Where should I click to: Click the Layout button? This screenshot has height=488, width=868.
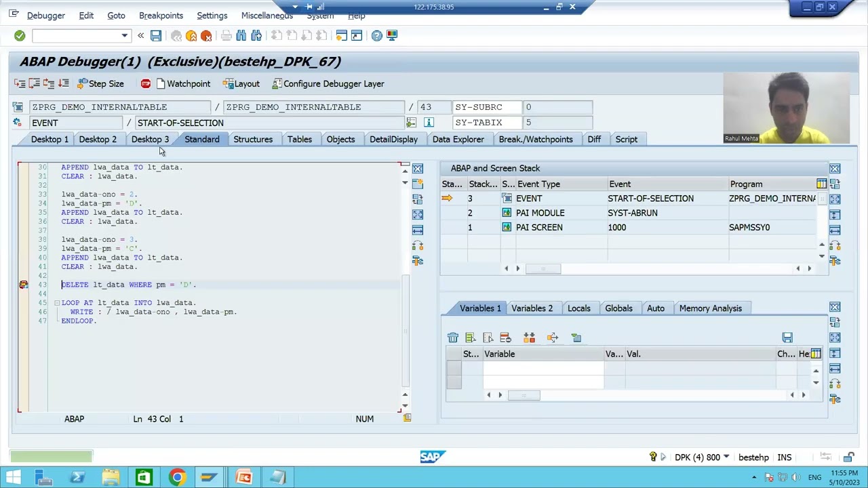241,83
